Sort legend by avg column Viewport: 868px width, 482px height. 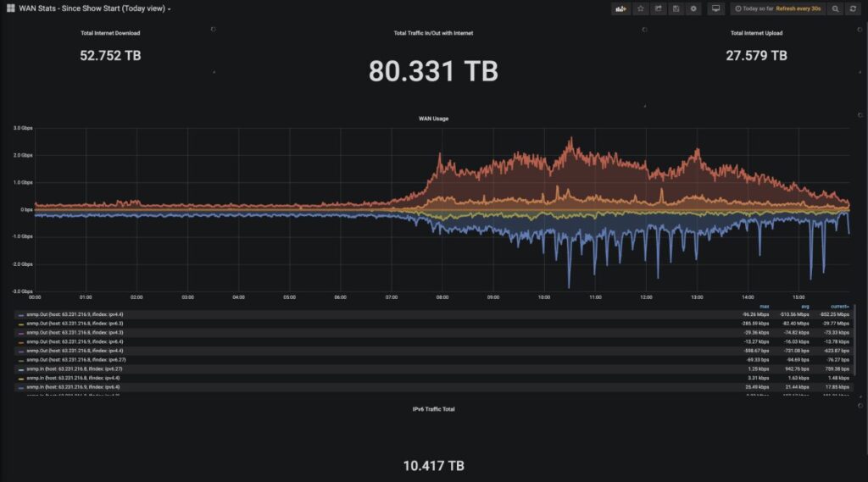(x=805, y=307)
